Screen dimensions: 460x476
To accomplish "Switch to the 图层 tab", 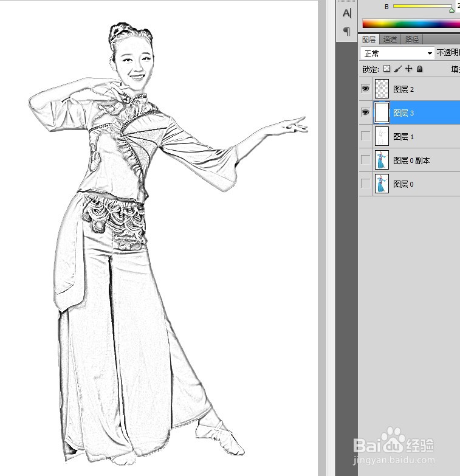I will 369,40.
